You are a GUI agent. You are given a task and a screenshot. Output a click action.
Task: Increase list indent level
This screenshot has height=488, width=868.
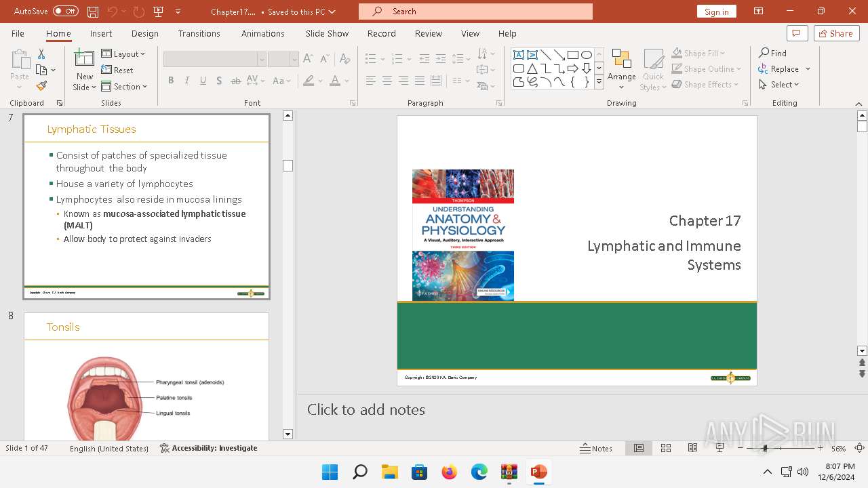(441, 59)
